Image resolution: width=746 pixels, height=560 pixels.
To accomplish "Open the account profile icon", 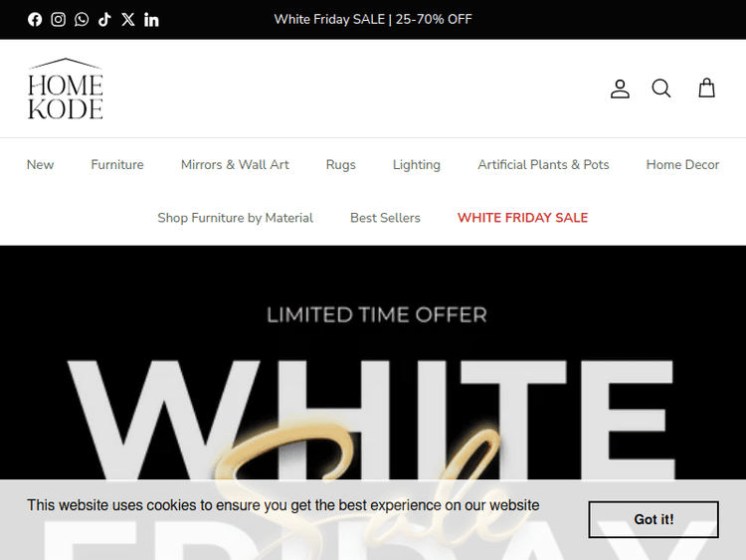I will point(620,89).
